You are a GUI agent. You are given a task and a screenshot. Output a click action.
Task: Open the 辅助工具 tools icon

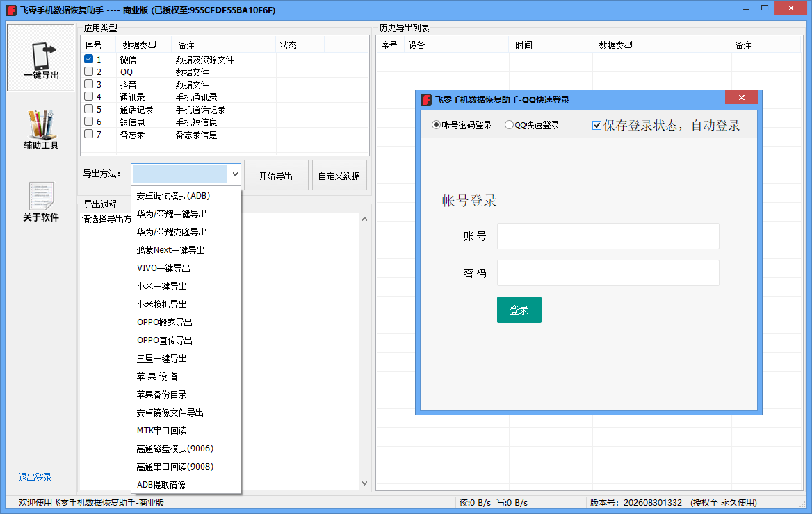[41, 129]
